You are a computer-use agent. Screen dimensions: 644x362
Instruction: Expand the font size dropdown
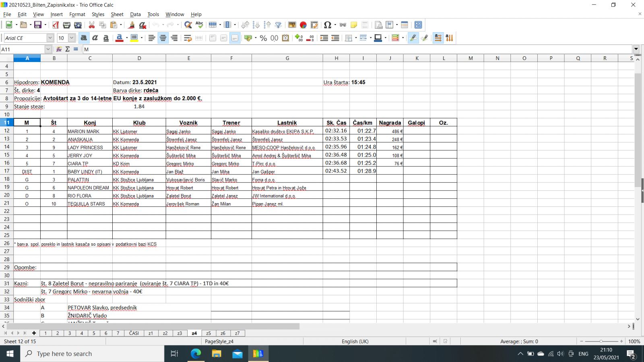(x=72, y=38)
